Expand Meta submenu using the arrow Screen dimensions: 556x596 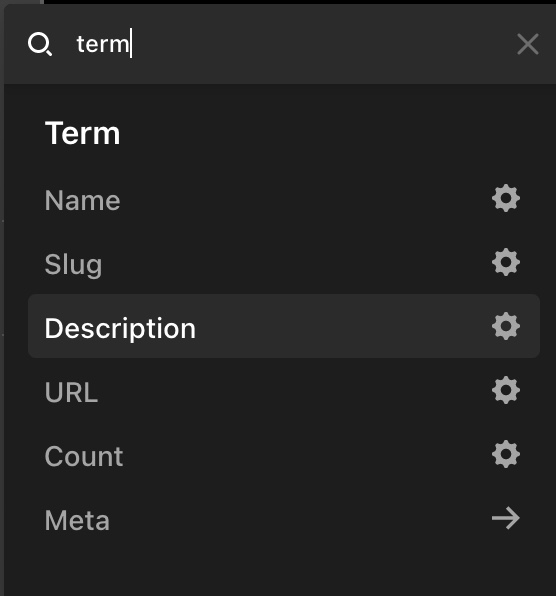click(505, 518)
